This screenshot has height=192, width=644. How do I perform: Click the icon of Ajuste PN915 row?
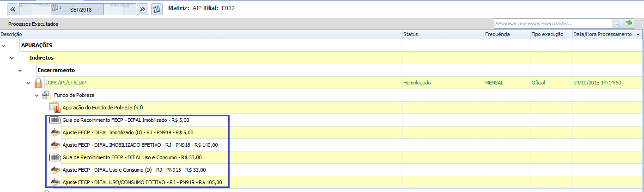[55, 170]
